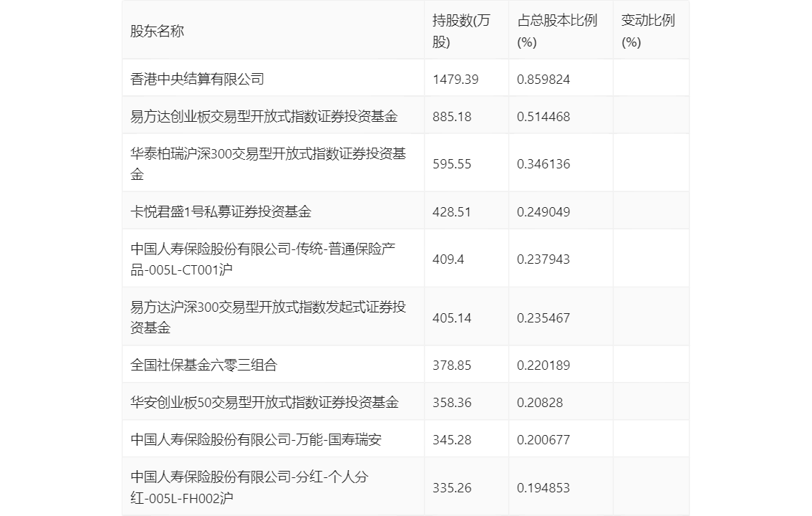The width and height of the screenshot is (812, 516).
Task: Click the 华泰柏瑞沪深300 fund name cell
Action: click(269, 163)
